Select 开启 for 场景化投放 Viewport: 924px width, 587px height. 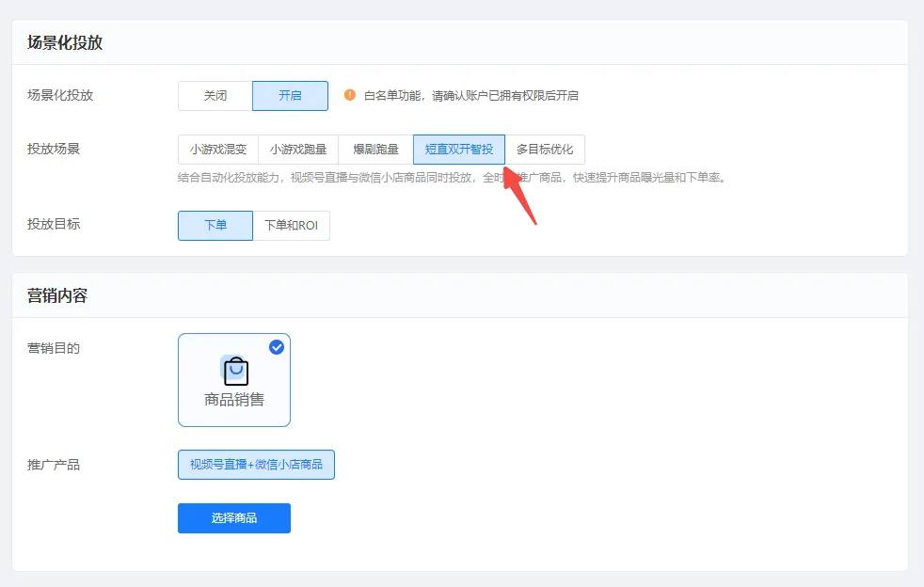(x=290, y=95)
